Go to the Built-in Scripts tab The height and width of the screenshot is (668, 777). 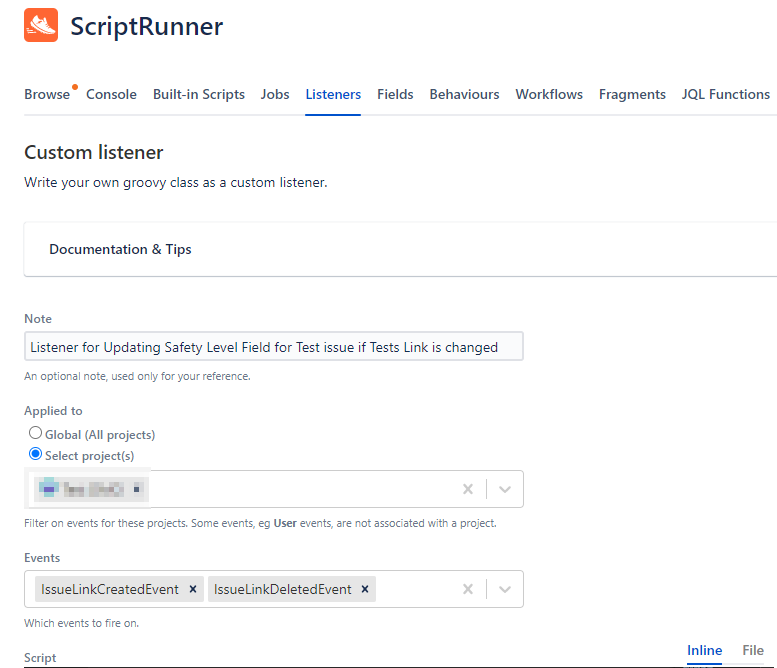pos(199,94)
